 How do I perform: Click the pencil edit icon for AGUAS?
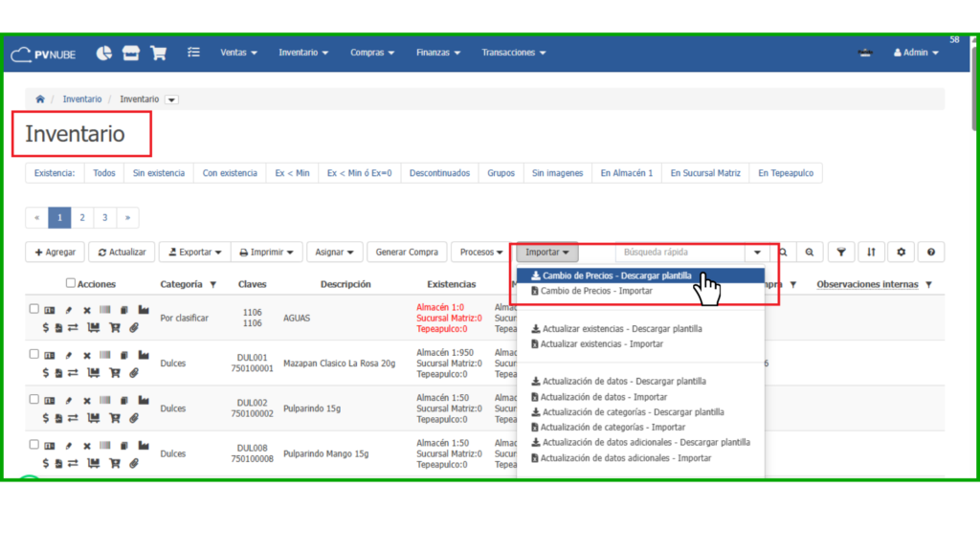point(68,310)
